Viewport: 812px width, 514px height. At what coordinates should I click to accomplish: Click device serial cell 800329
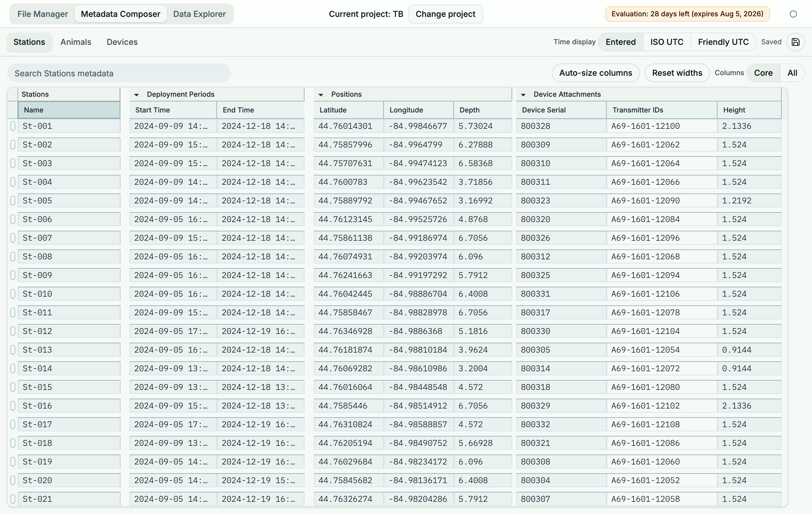point(561,406)
